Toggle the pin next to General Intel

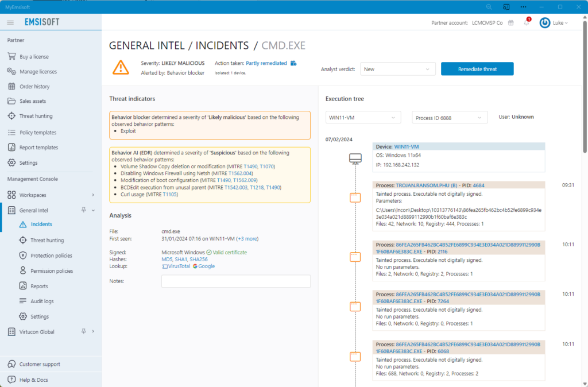pyautogui.click(x=84, y=210)
